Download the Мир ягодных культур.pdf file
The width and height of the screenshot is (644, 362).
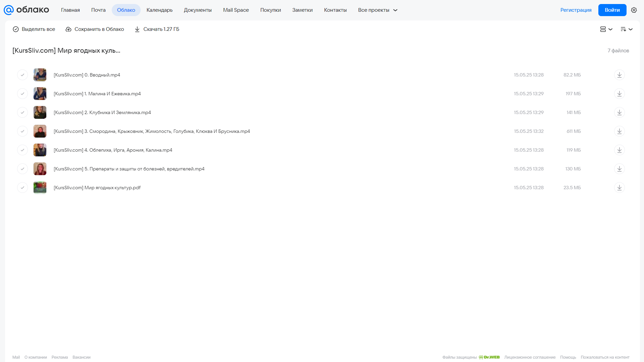click(619, 188)
